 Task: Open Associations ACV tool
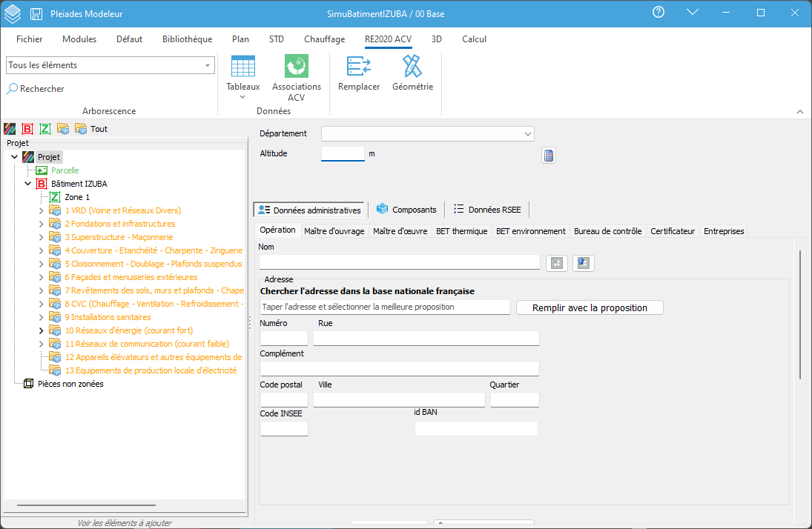point(296,78)
